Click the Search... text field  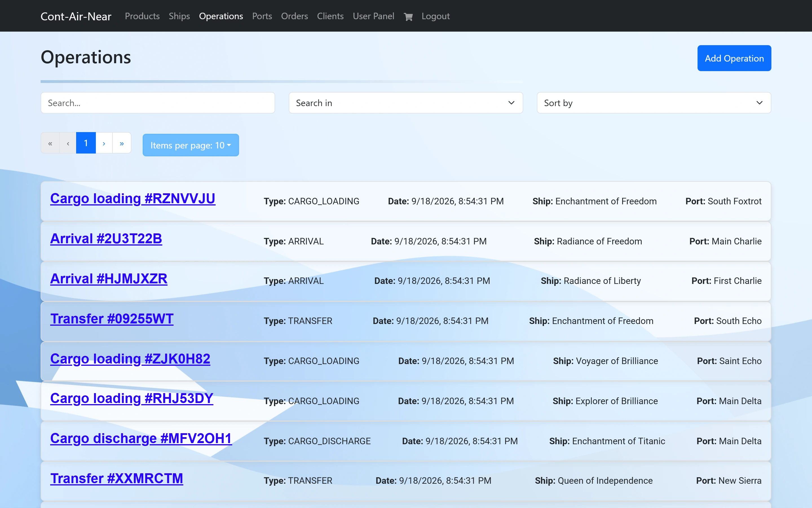tap(158, 103)
